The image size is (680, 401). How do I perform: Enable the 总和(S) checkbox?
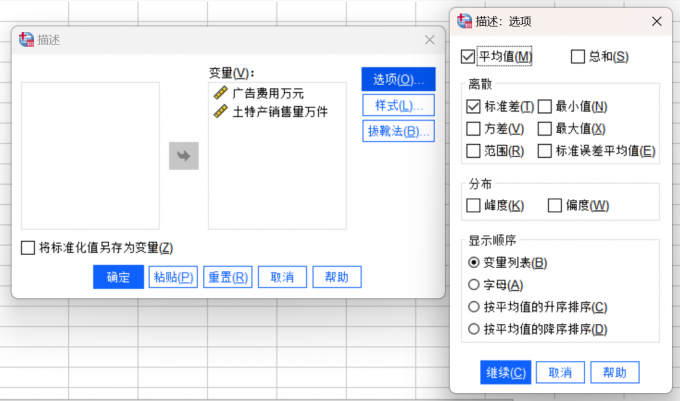click(578, 56)
